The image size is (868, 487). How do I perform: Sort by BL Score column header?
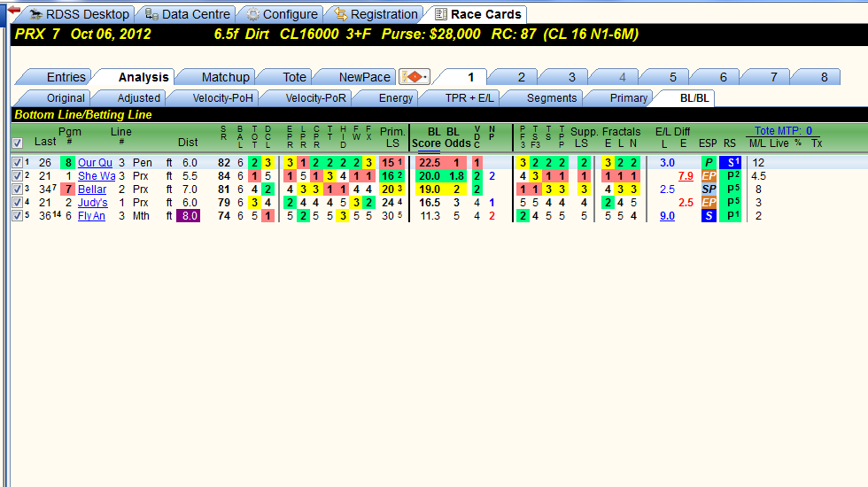coord(426,137)
